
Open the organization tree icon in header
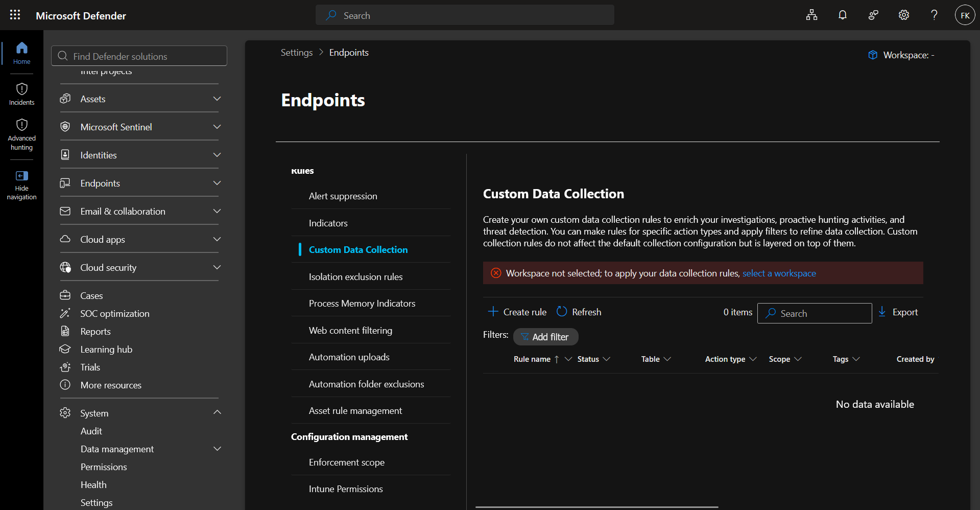pyautogui.click(x=811, y=15)
